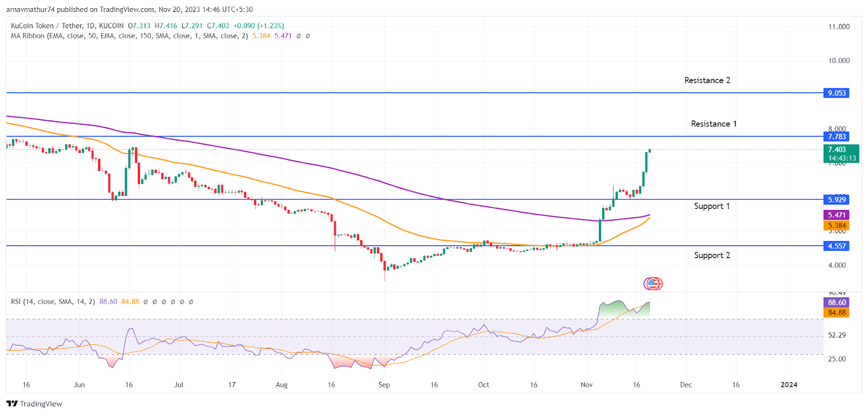The image size is (868, 414).
Task: Select the Support 1 text label
Action: tap(712, 206)
